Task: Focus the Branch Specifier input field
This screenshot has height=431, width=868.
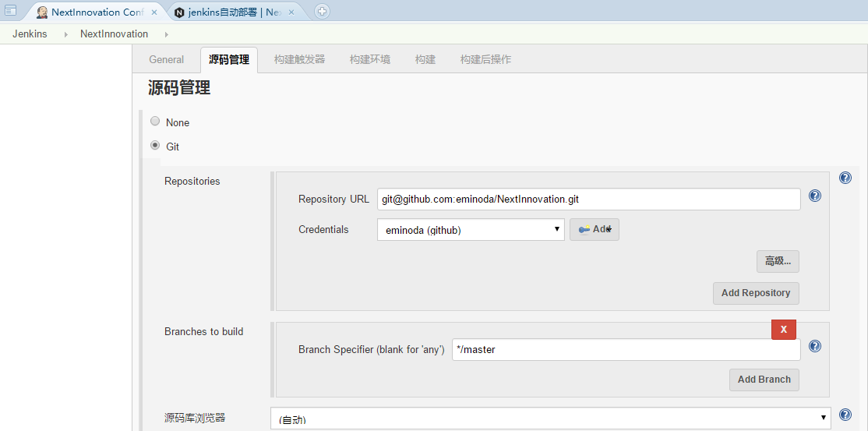Action: pyautogui.click(x=626, y=350)
